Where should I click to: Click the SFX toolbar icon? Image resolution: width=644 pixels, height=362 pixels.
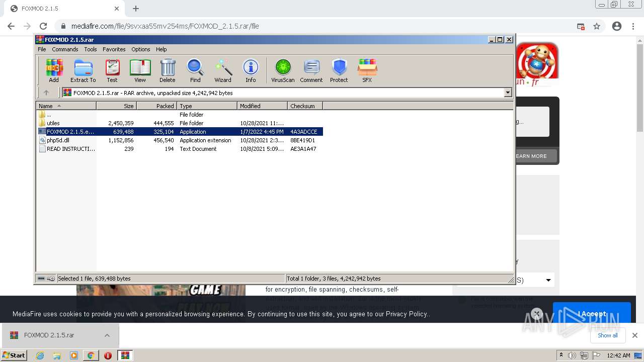pyautogui.click(x=367, y=70)
